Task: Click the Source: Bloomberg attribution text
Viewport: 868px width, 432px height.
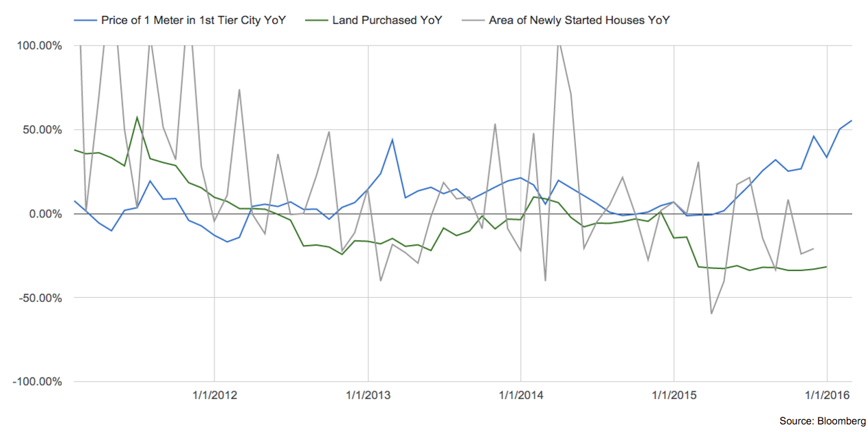Action: [x=822, y=420]
